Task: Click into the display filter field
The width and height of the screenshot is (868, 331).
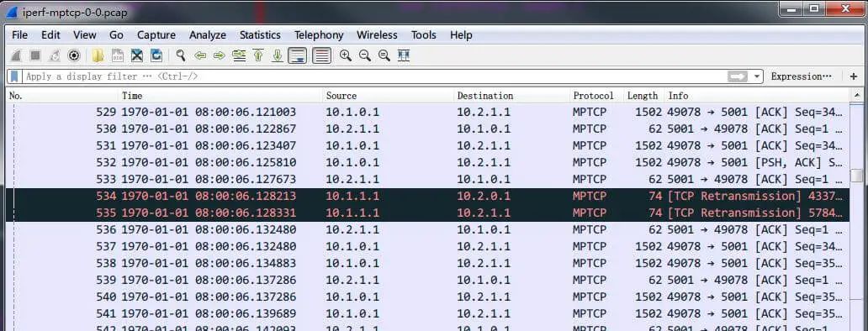Action: point(374,76)
